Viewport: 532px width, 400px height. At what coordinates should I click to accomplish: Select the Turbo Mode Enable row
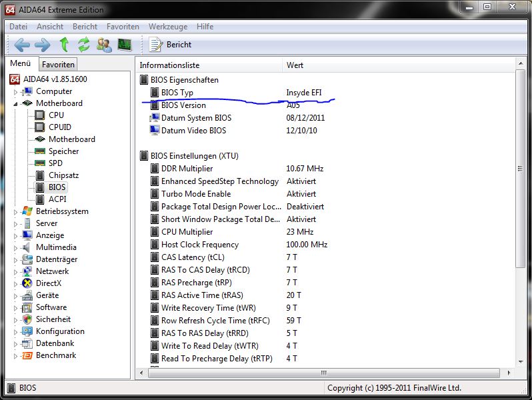[326, 194]
